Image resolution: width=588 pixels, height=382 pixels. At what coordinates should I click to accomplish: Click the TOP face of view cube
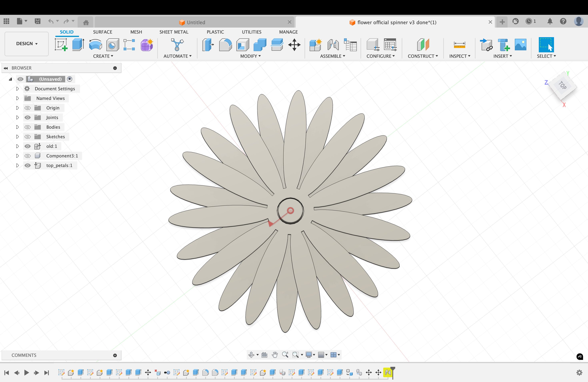pyautogui.click(x=563, y=86)
